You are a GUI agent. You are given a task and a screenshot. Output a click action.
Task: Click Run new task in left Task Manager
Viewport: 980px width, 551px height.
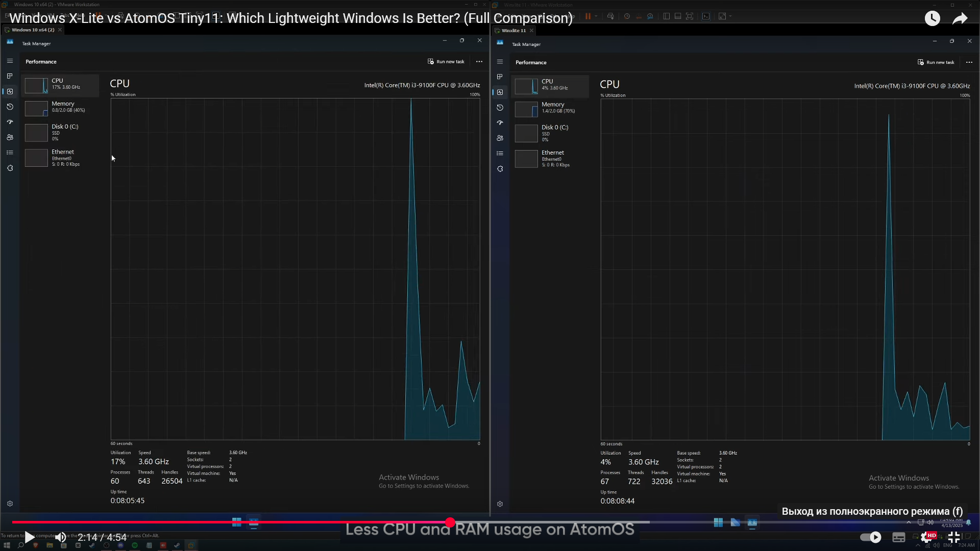coord(446,62)
